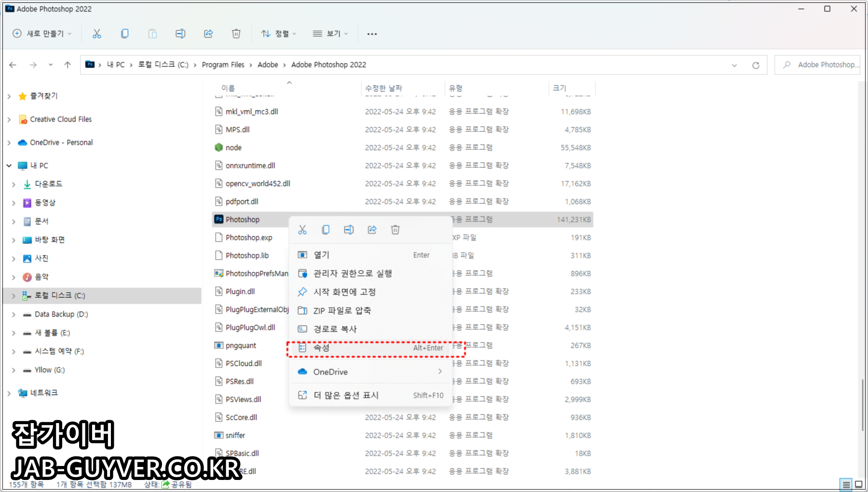Click the Copy icon in the top toolbar
This screenshot has height=492, width=868.
(125, 34)
